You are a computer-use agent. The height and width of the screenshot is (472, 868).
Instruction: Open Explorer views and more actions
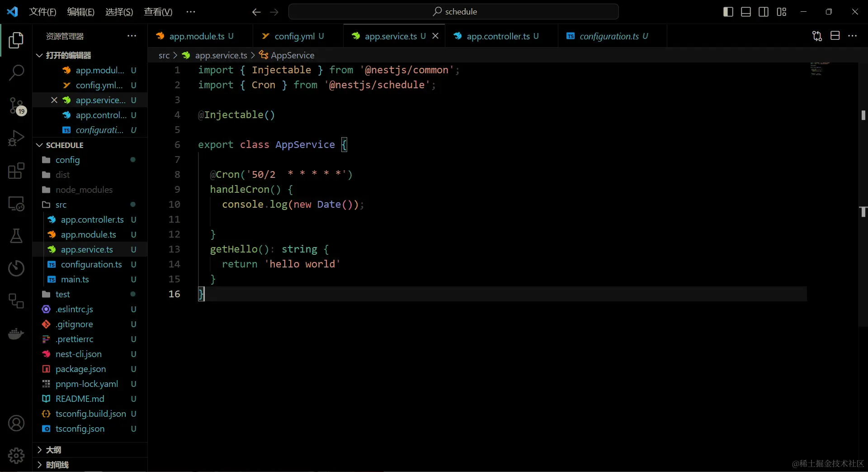click(132, 36)
